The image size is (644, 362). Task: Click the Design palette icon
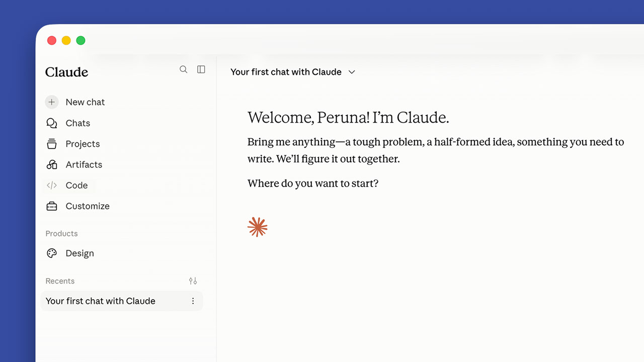click(52, 253)
